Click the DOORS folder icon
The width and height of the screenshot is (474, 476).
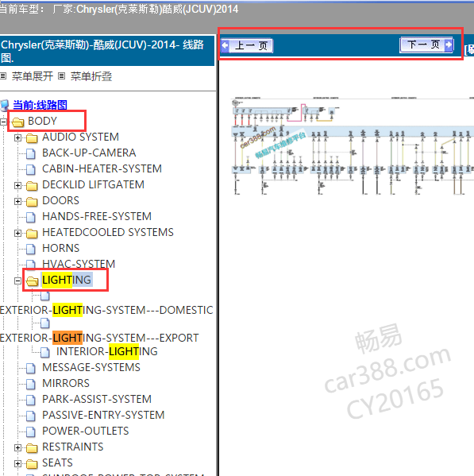pos(32,202)
